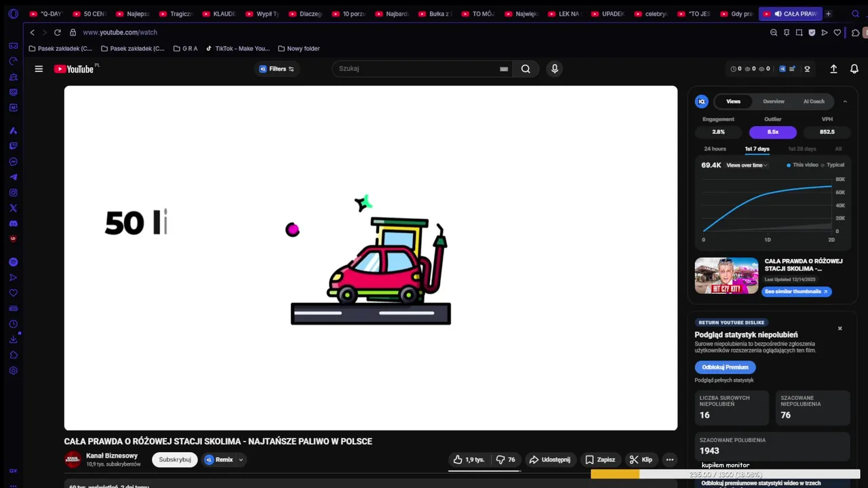
Task: Submit search with the magnifier button
Action: pos(526,68)
